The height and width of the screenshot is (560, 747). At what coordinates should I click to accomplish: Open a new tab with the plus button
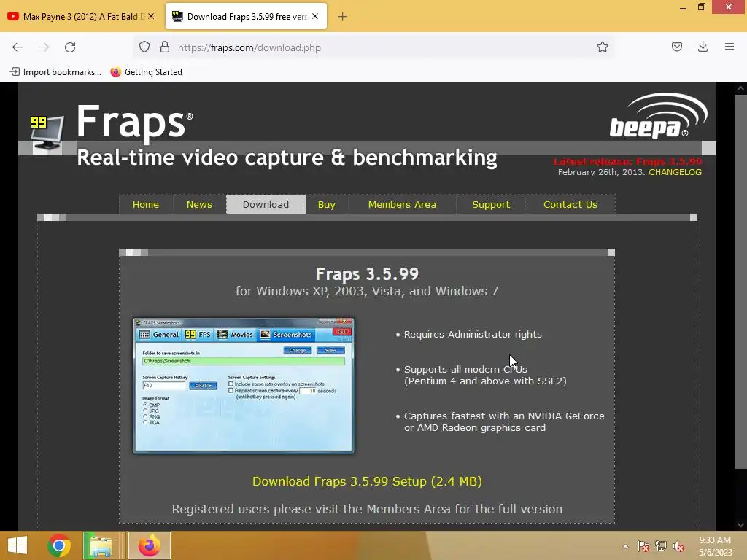click(x=342, y=17)
